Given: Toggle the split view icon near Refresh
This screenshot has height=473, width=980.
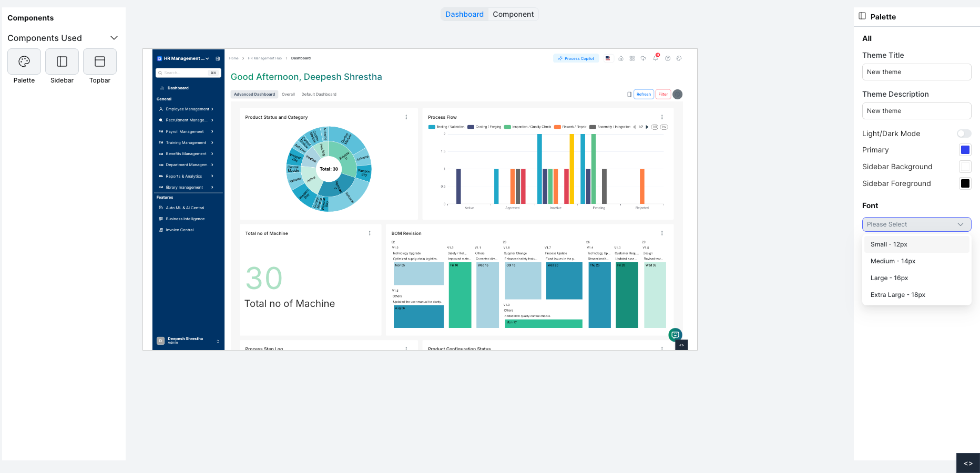Looking at the screenshot, I should [x=630, y=94].
